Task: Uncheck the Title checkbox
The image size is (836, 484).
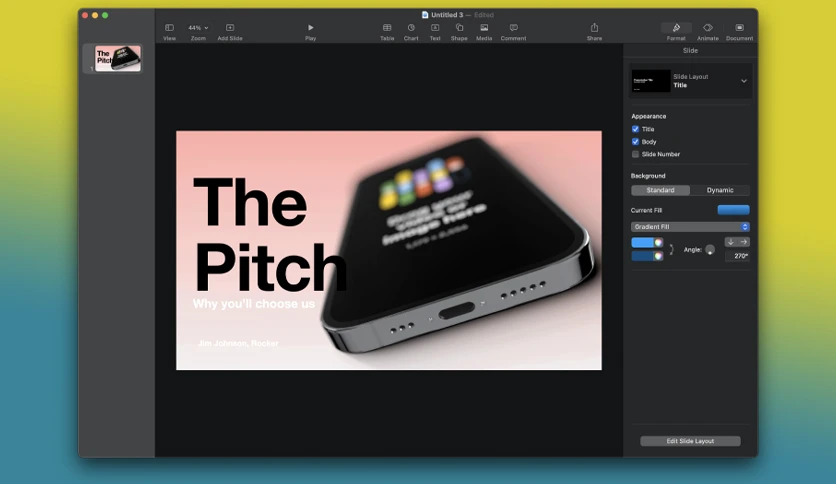Action: point(635,129)
